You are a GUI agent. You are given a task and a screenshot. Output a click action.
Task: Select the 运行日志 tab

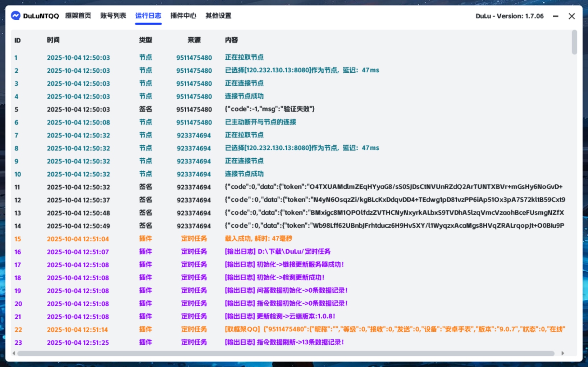tap(148, 16)
